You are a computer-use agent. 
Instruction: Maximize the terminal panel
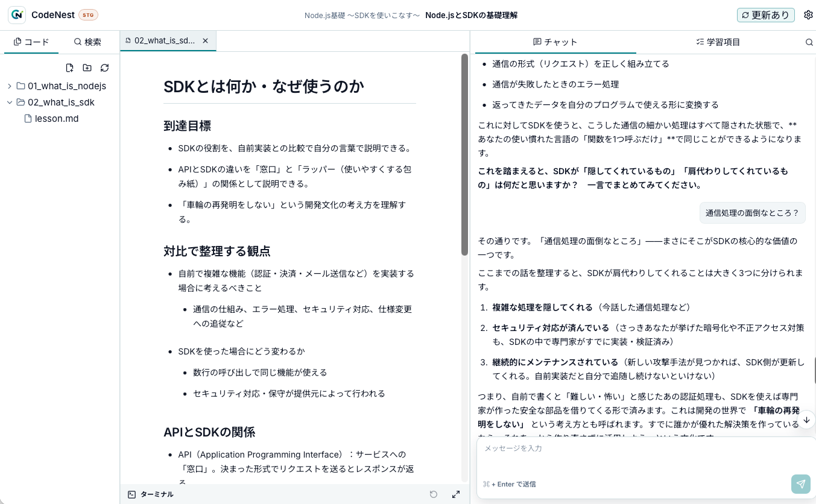[456, 494]
